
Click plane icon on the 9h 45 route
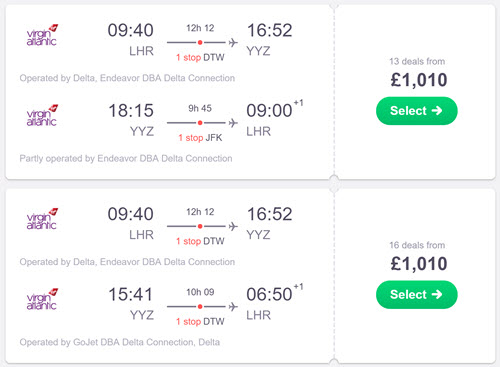(233, 123)
